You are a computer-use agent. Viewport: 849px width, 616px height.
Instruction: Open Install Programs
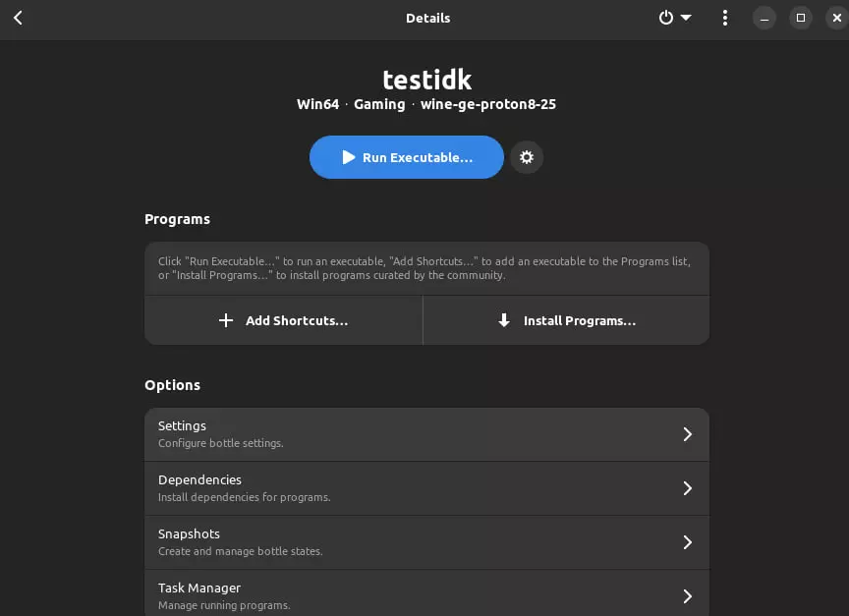(x=566, y=320)
